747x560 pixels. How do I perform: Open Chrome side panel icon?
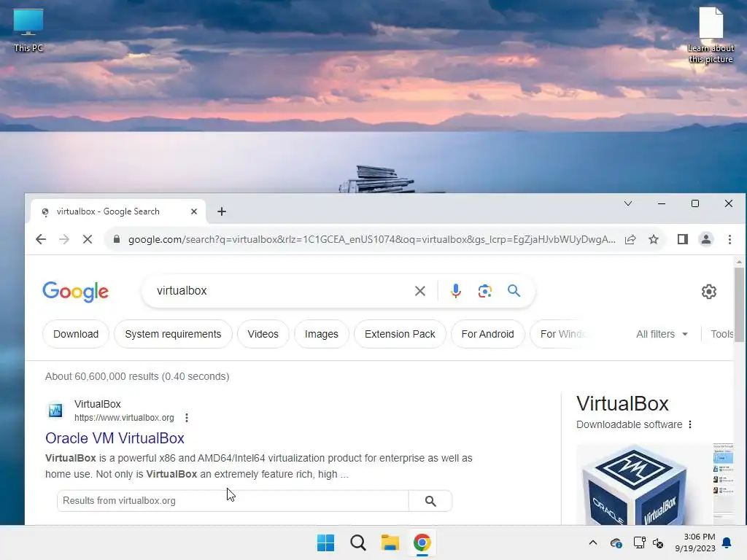click(x=683, y=239)
